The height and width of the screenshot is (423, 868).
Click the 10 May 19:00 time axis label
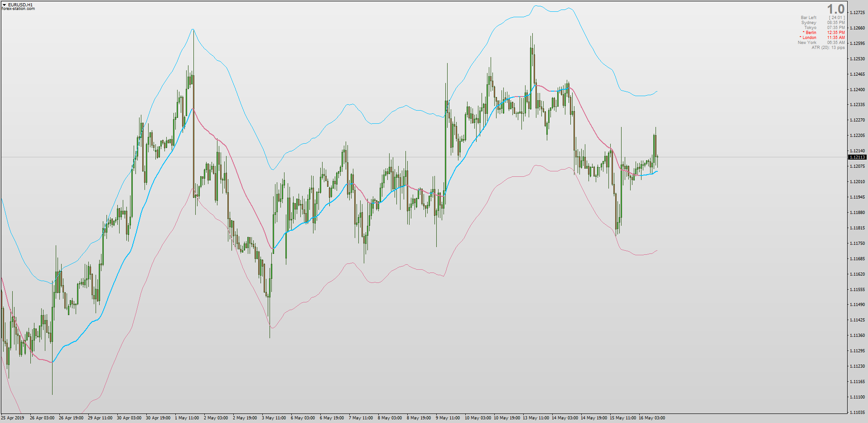[507, 418]
